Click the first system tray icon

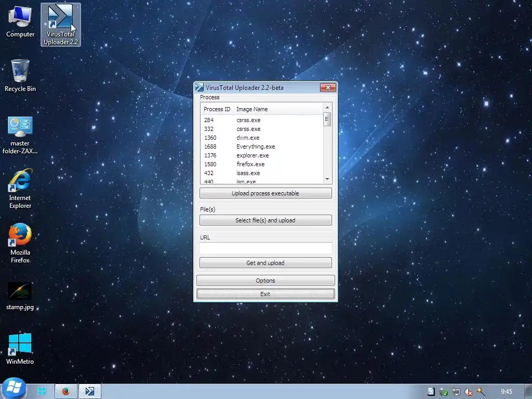pos(431,392)
